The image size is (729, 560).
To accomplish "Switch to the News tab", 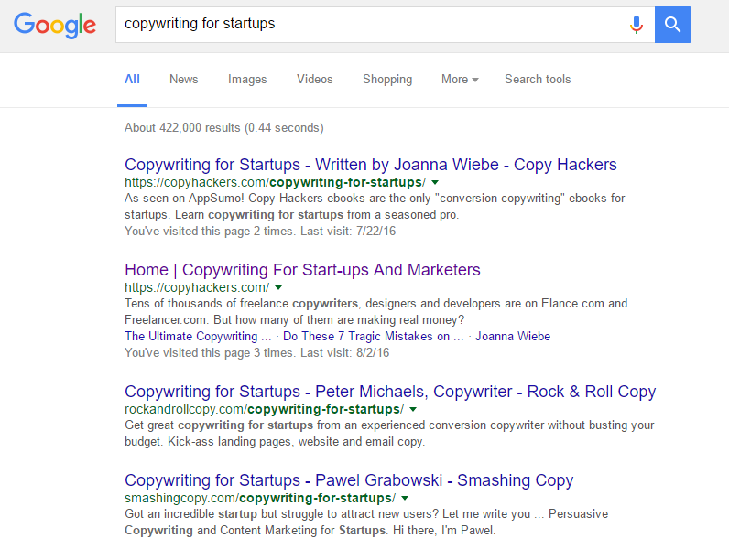I will [184, 80].
